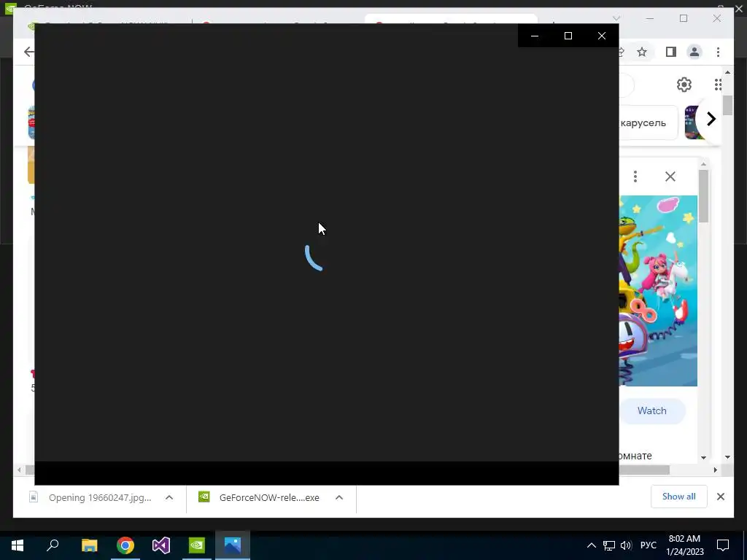Open Chrome's side panel icon
This screenshot has height=560, width=747.
click(x=671, y=52)
